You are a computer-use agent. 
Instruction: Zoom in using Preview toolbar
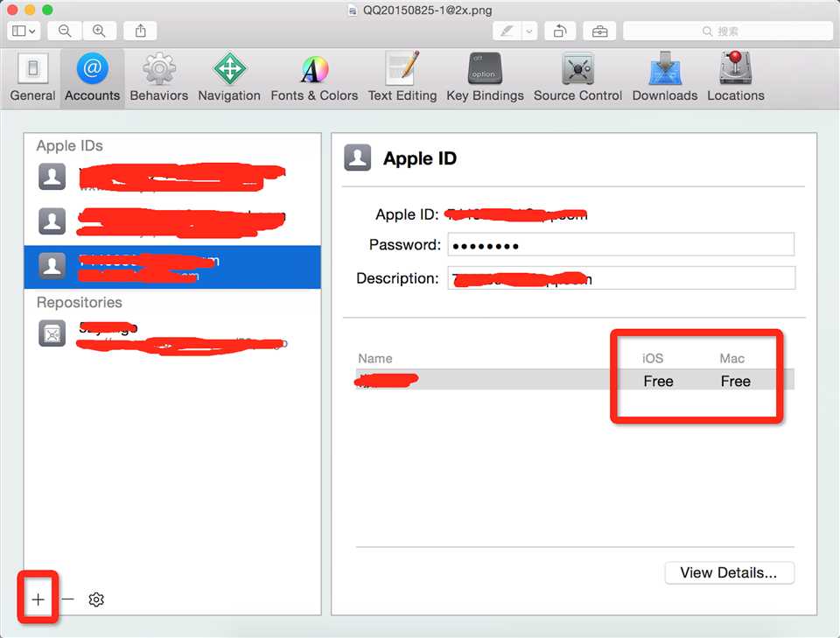click(99, 32)
